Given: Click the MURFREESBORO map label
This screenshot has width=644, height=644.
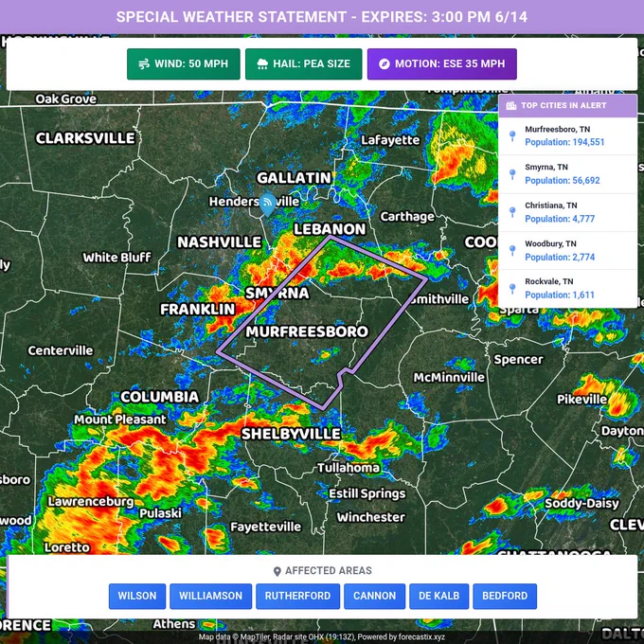Looking at the screenshot, I should (x=307, y=331).
